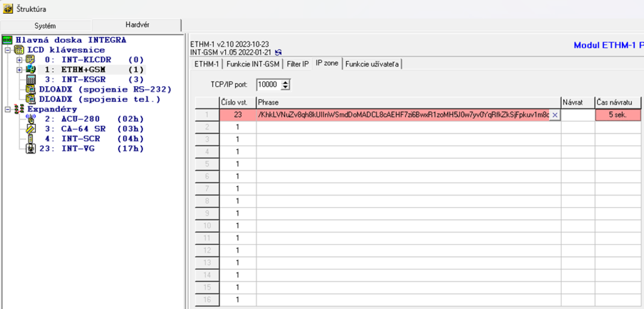Switch to the Systém tab
The height and width of the screenshot is (309, 644).
(45, 26)
